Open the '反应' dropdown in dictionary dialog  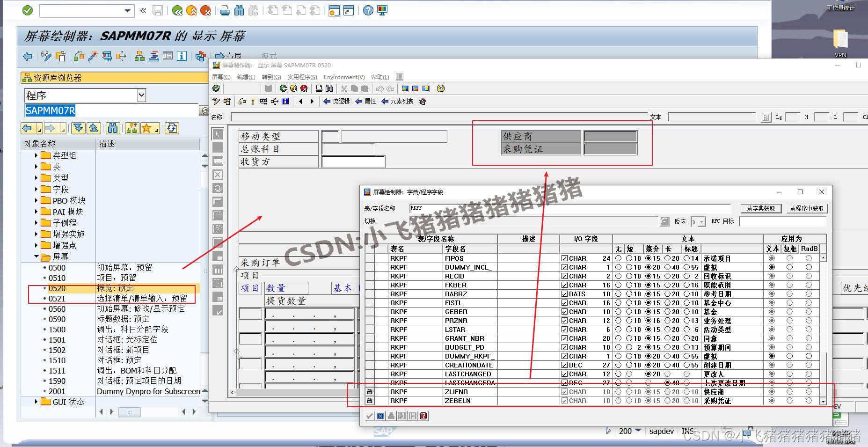click(x=701, y=221)
